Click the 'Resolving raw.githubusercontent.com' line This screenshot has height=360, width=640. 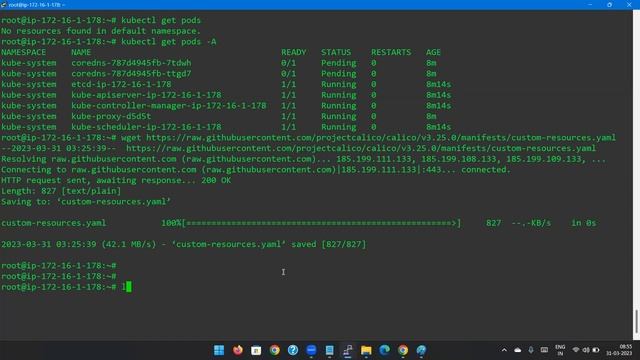303,159
